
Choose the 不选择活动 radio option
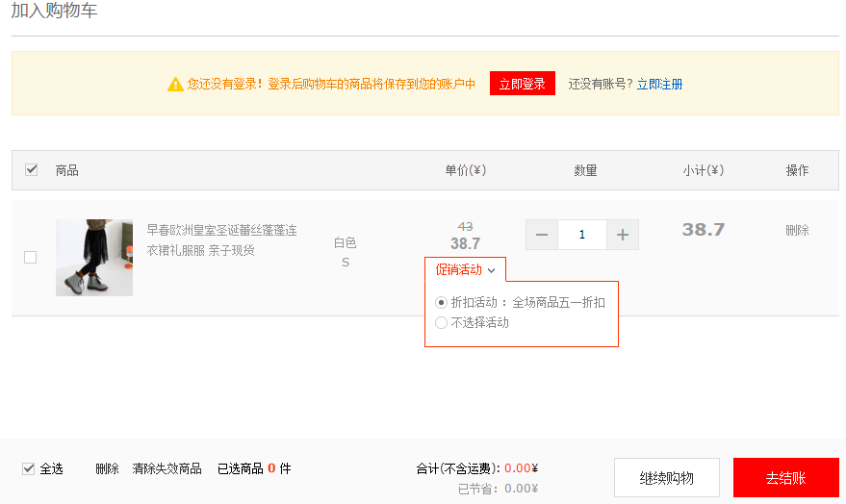(442, 323)
